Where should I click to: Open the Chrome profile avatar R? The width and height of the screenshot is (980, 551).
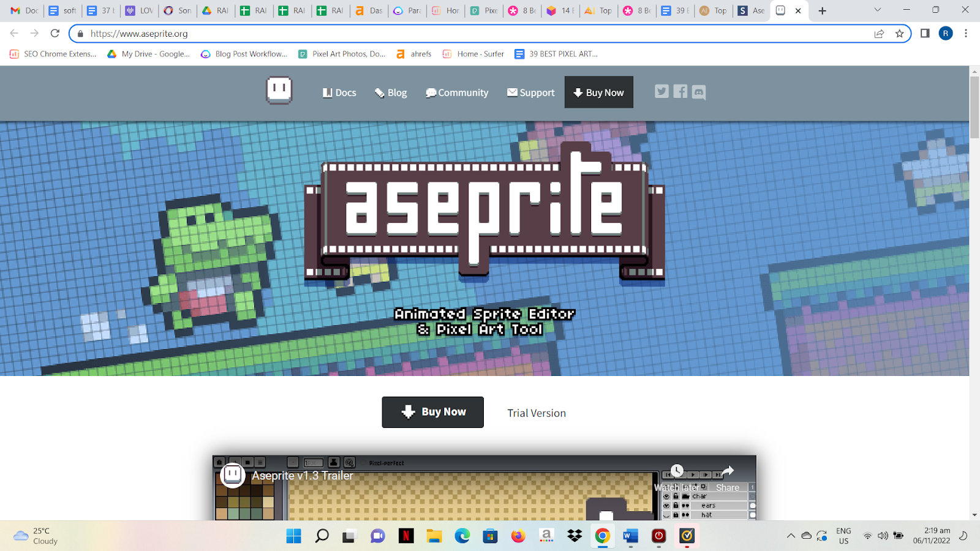946,34
